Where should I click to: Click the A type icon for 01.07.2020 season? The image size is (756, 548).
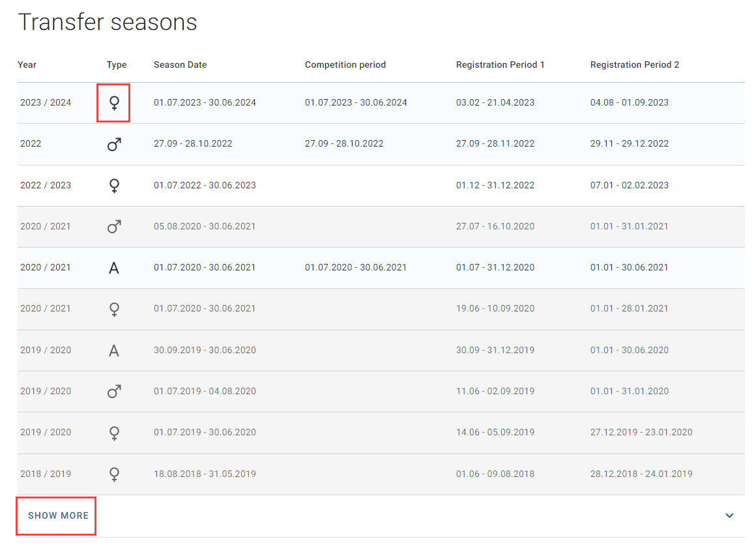(114, 268)
